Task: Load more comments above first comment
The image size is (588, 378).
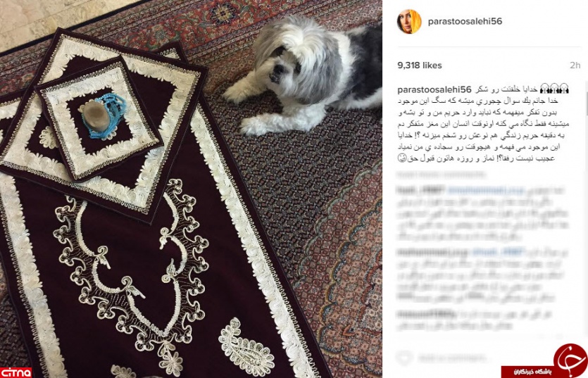Action: [441, 175]
